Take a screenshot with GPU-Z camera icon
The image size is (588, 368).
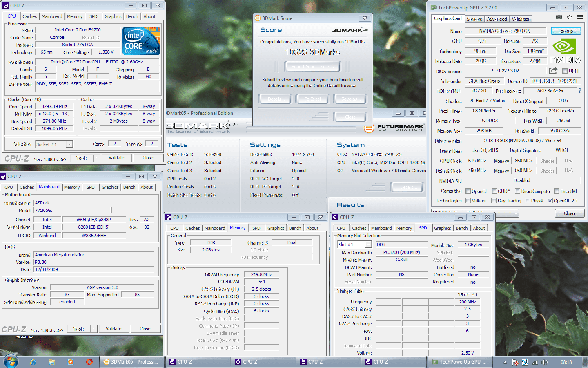(x=559, y=17)
